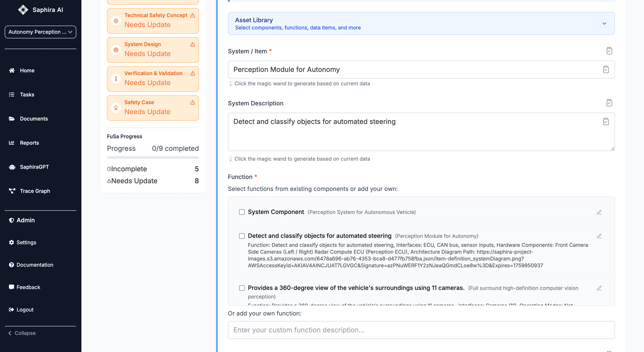644x352 pixels.
Task: Check the System Component checkbox
Action: click(x=241, y=212)
